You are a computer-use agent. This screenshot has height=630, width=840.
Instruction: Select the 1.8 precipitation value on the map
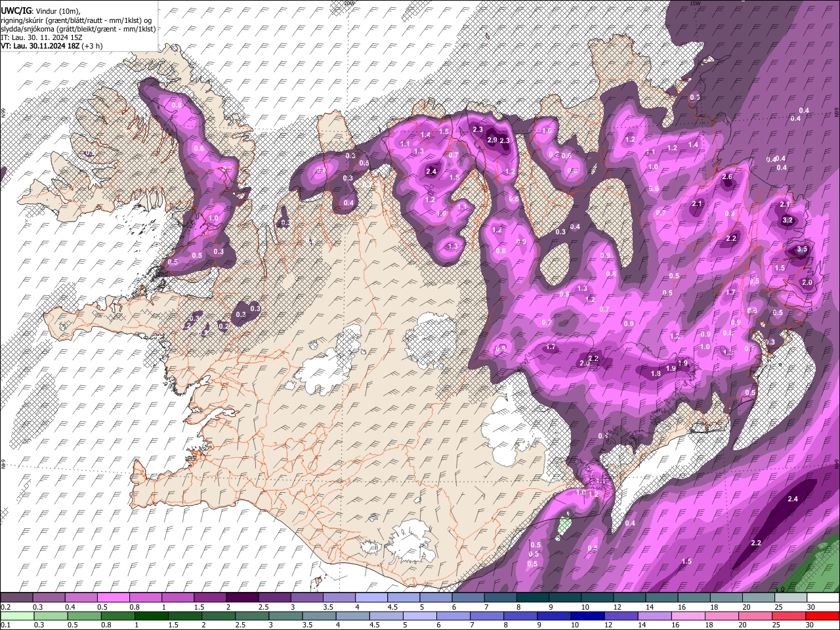(656, 374)
